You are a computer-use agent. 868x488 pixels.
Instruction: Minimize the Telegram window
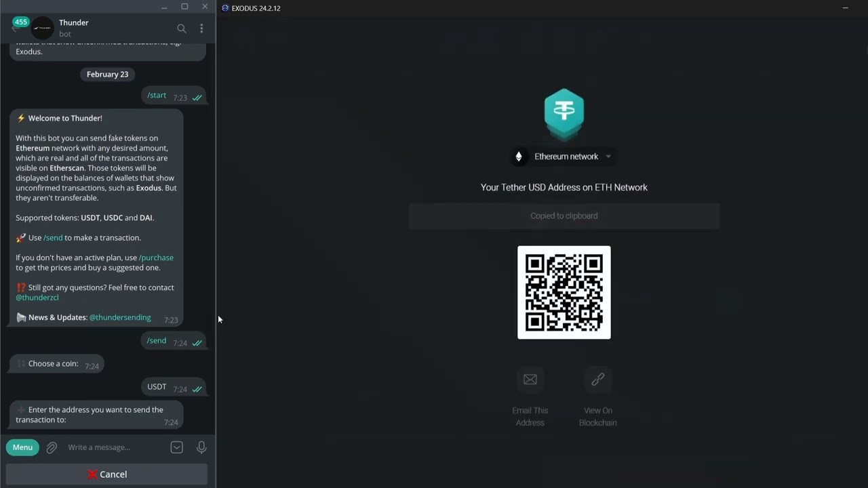point(165,7)
